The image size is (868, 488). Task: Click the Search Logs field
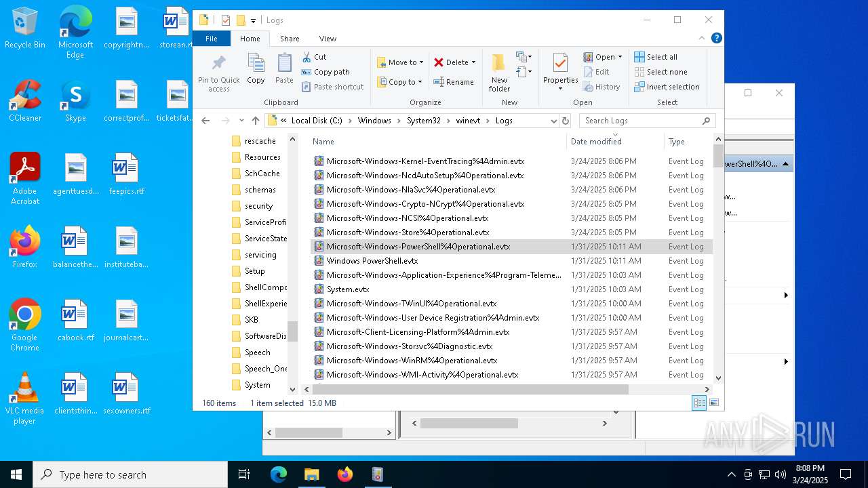(647, 121)
